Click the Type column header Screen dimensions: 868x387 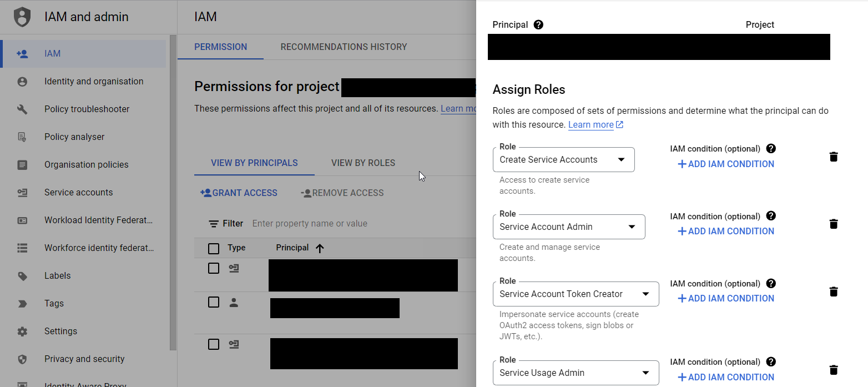tap(236, 248)
